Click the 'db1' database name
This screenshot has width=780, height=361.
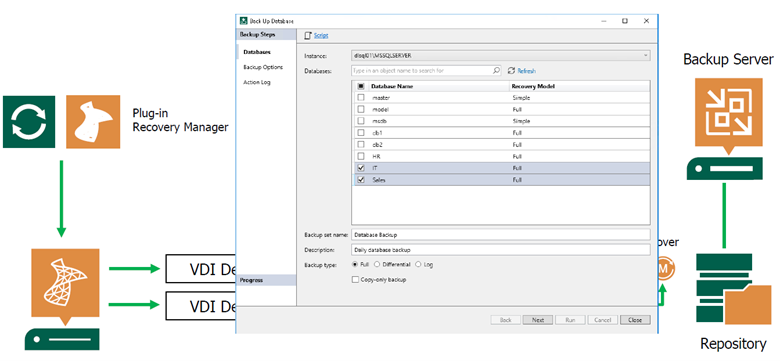(378, 133)
